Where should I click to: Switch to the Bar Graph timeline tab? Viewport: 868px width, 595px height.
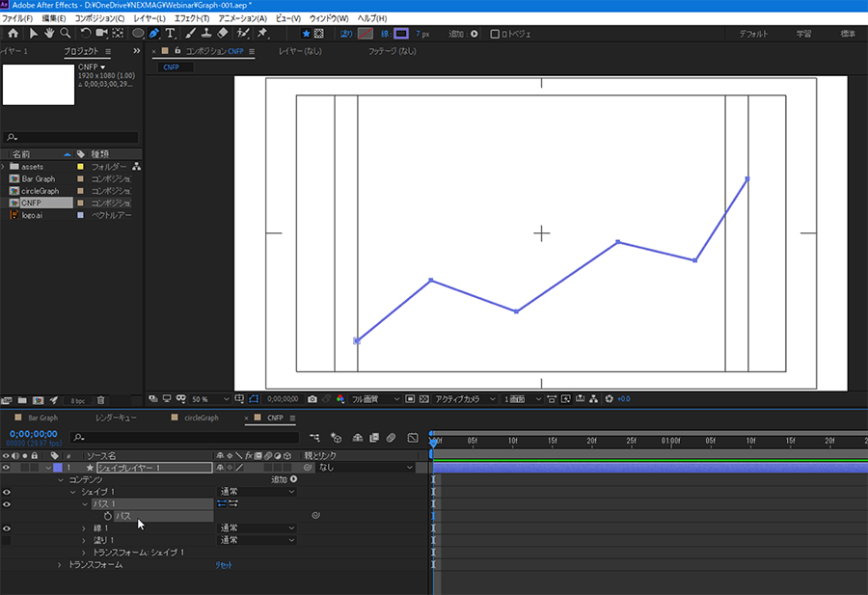(41, 418)
